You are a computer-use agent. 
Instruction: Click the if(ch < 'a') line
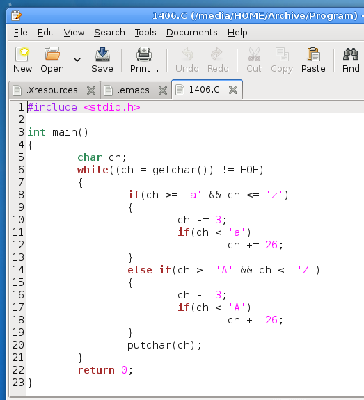click(214, 232)
